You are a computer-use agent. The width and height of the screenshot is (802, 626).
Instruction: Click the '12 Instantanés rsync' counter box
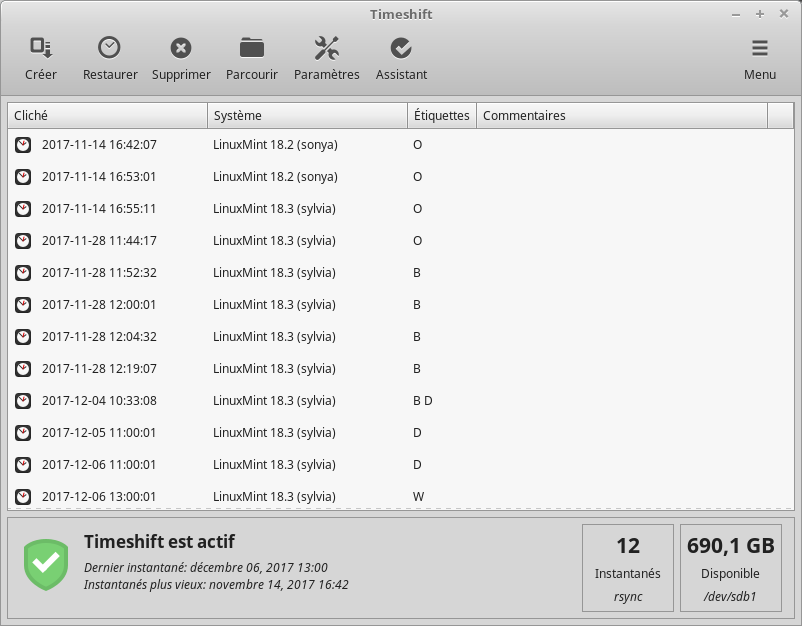(628, 568)
